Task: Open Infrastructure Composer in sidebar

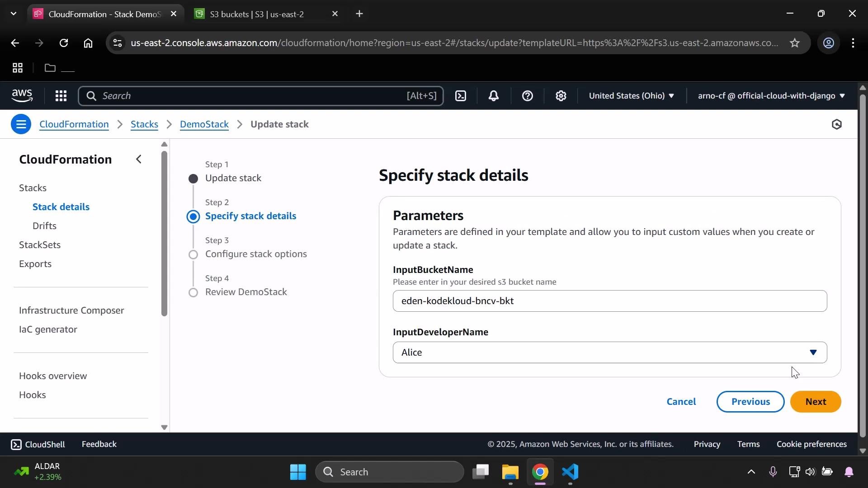Action: 71,310
